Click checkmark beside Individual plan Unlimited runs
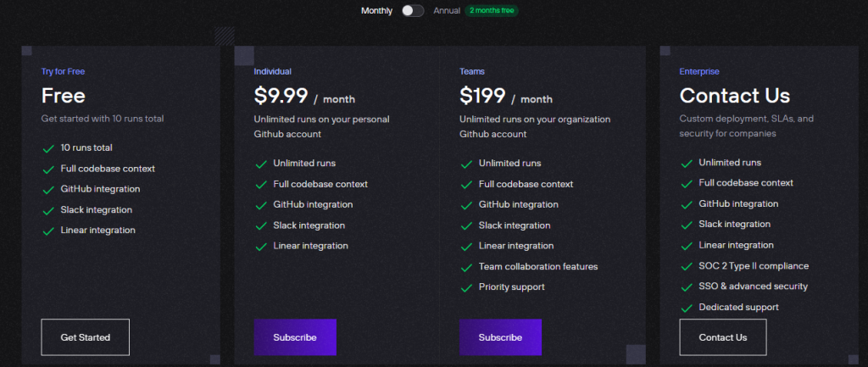868x367 pixels. (x=260, y=164)
